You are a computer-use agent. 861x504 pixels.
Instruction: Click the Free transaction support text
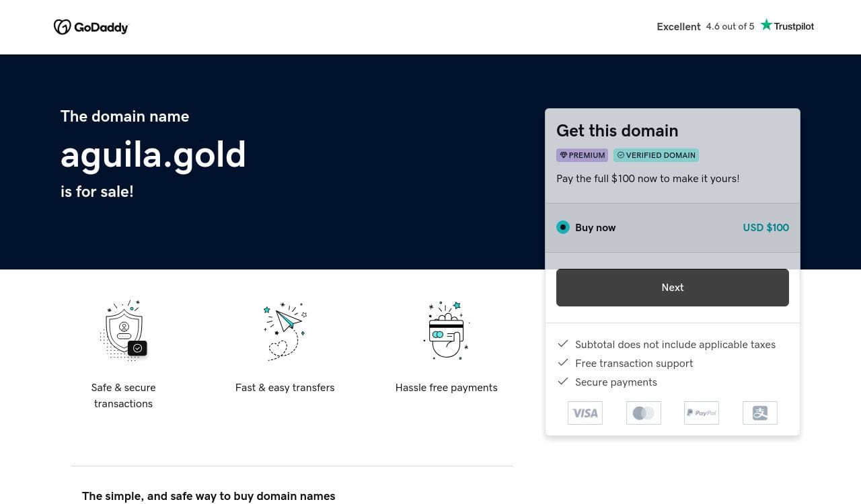634,363
